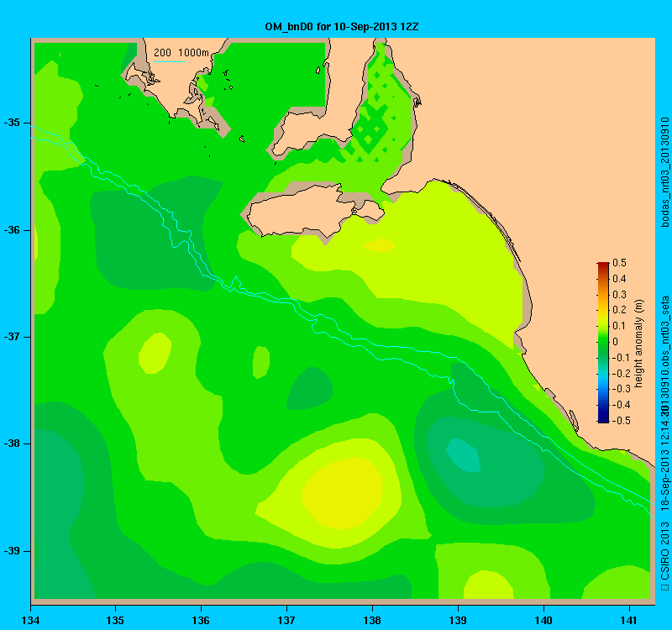Click the latitude label -37
This screenshot has width=672, height=630.
click(12, 337)
